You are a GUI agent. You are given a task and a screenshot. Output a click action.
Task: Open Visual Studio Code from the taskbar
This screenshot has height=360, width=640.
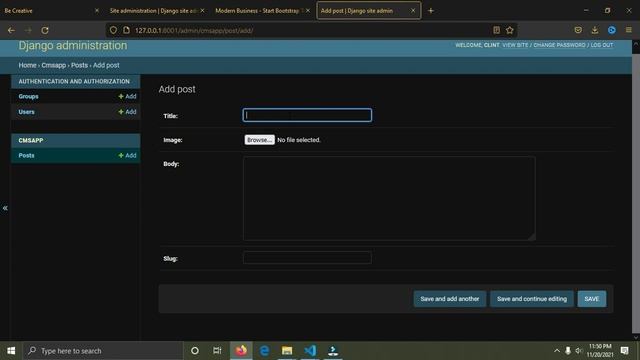click(x=310, y=351)
